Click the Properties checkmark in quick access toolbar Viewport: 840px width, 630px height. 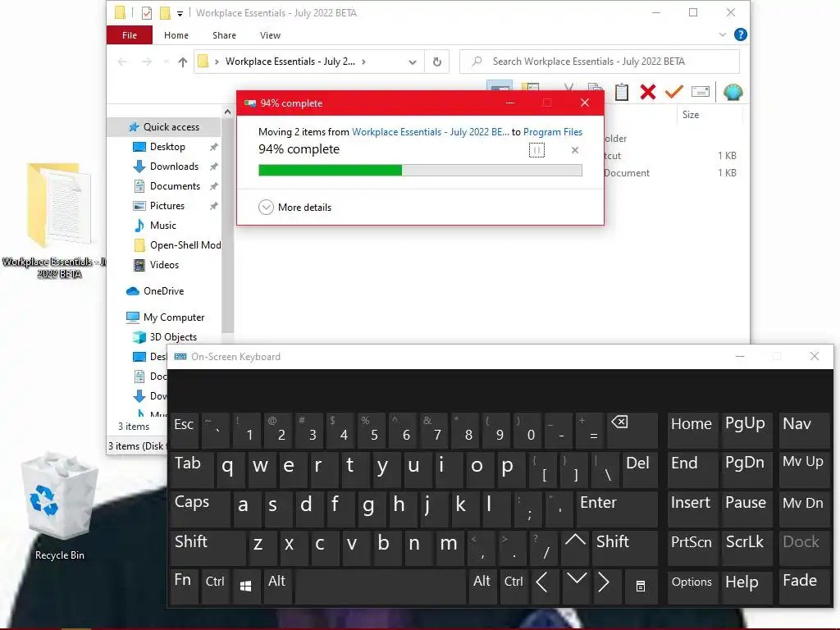coord(146,13)
